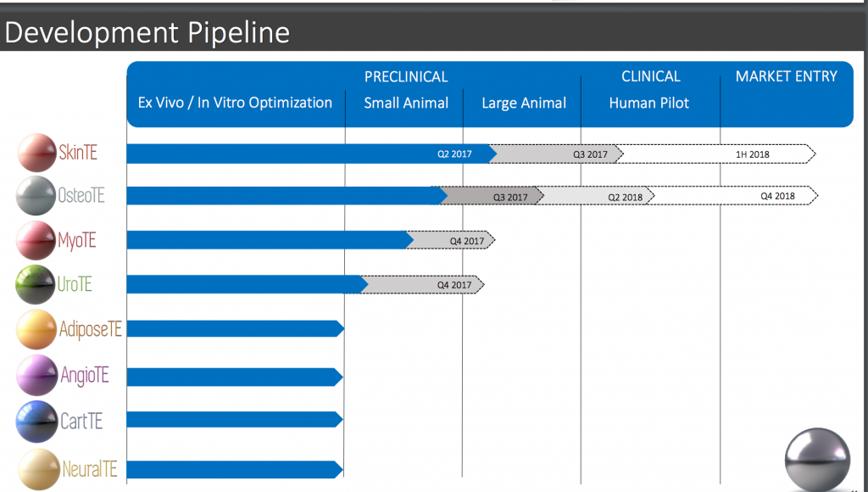
Task: Click the SkinTE 1H 2018 milestone arrow
Action: [x=715, y=154]
